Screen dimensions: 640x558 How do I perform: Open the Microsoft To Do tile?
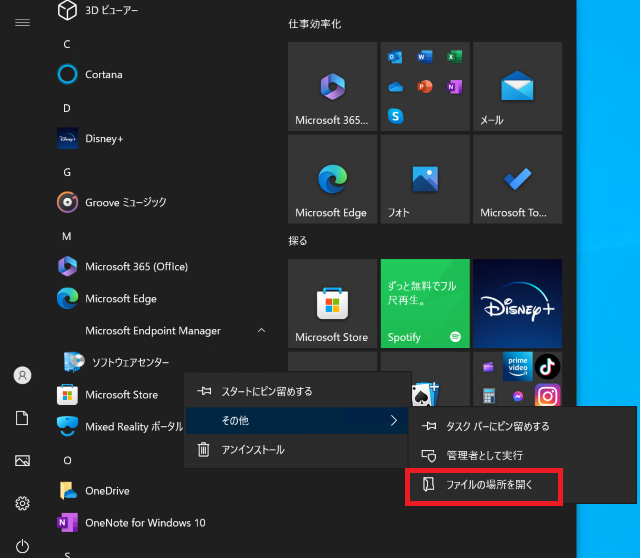tap(517, 179)
